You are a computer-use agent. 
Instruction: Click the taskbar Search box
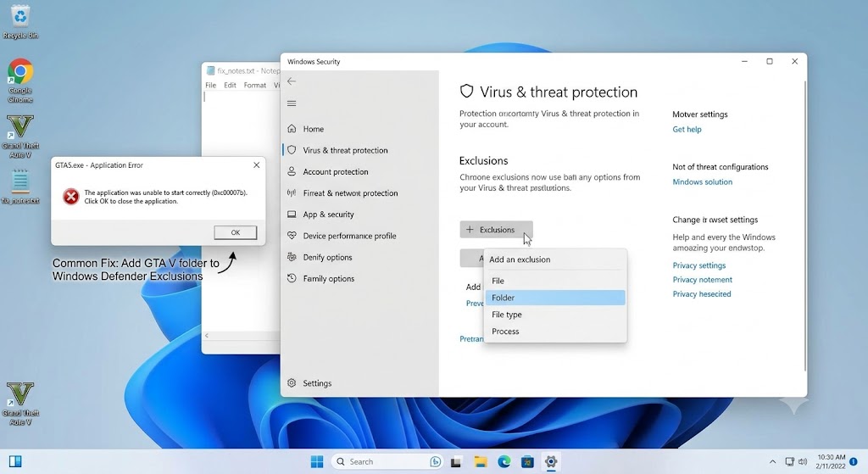[x=387, y=461]
